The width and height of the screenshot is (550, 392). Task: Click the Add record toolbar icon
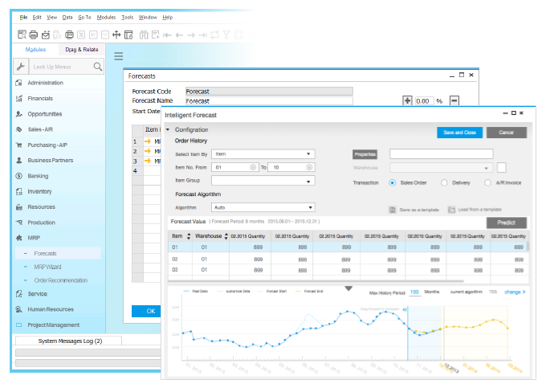pyautogui.click(x=156, y=35)
